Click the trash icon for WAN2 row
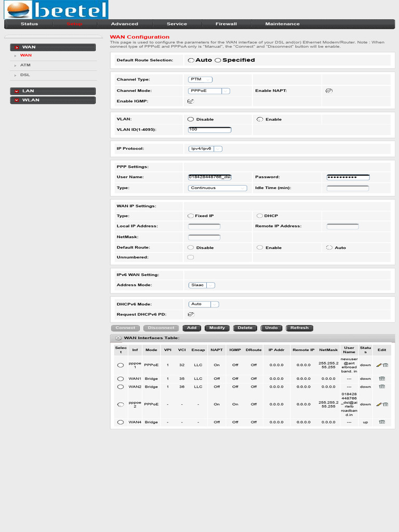Image resolution: width=399 pixels, height=532 pixels. point(382,387)
